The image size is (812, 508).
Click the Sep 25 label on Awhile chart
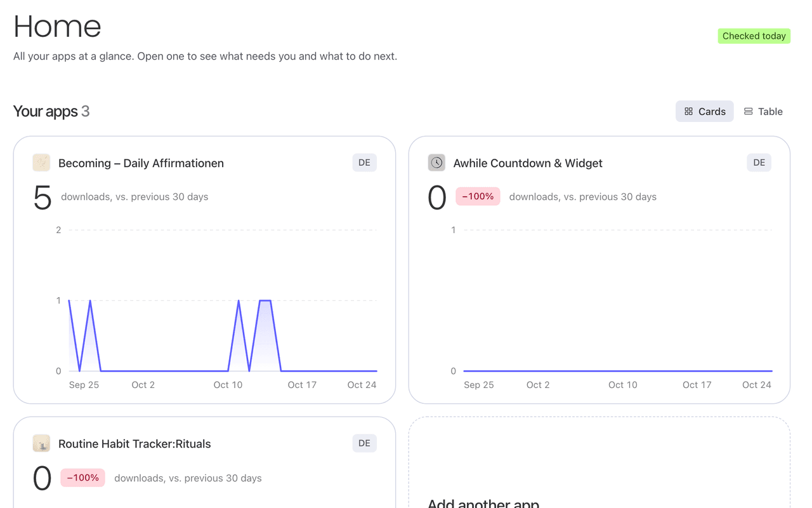(479, 385)
